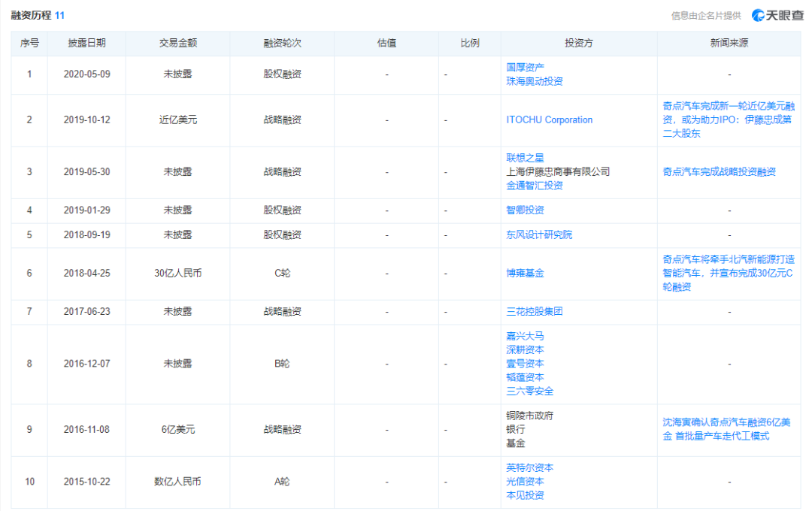812x511 pixels.
Task: Open investor 嘉兴大马
Action: click(x=525, y=336)
